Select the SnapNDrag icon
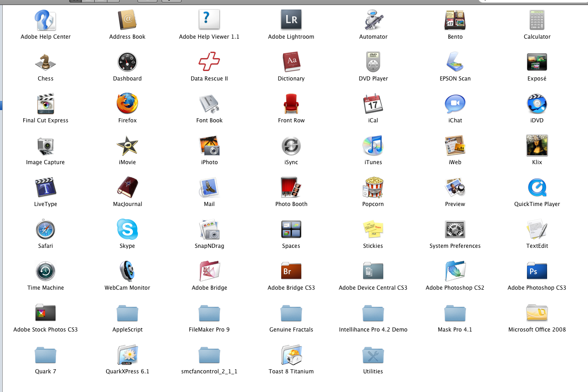Image resolution: width=588 pixels, height=392 pixels. click(209, 229)
